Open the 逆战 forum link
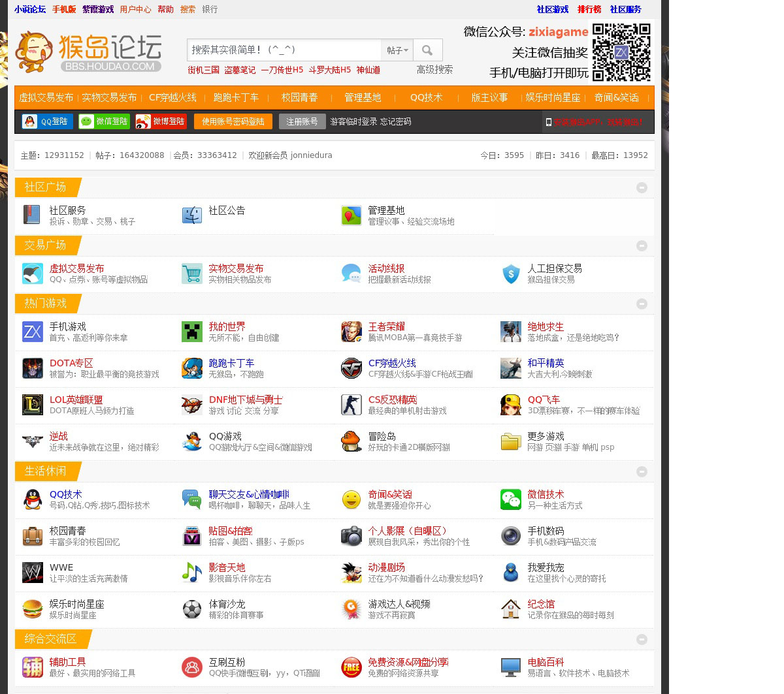784x694 pixels. click(x=59, y=436)
